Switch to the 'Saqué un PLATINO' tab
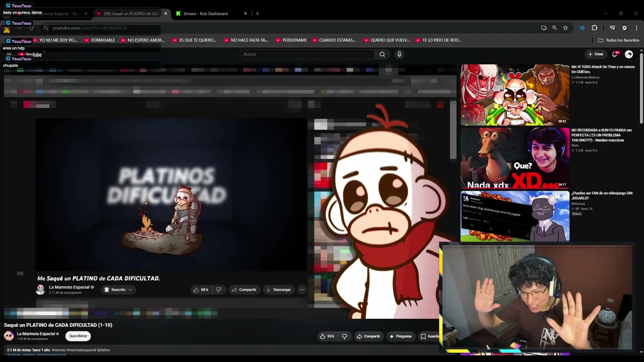This screenshot has height=362, width=644. (x=131, y=14)
